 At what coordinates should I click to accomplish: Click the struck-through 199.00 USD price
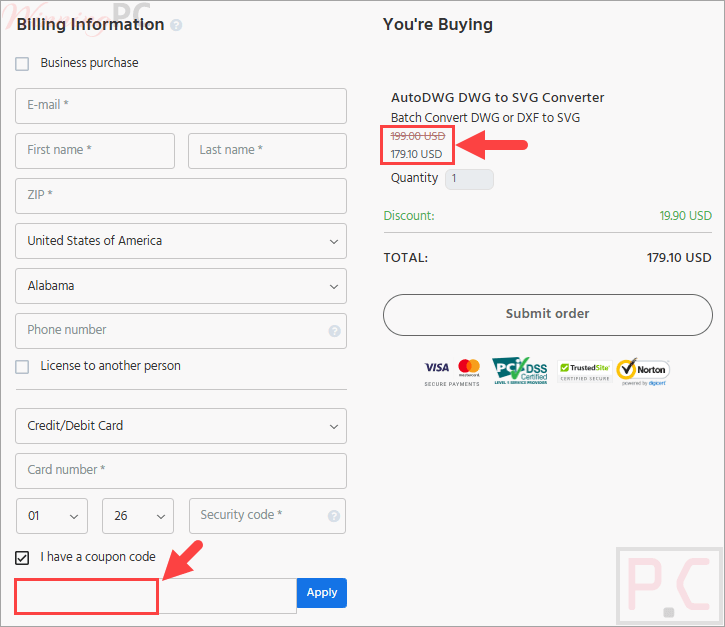tap(418, 136)
